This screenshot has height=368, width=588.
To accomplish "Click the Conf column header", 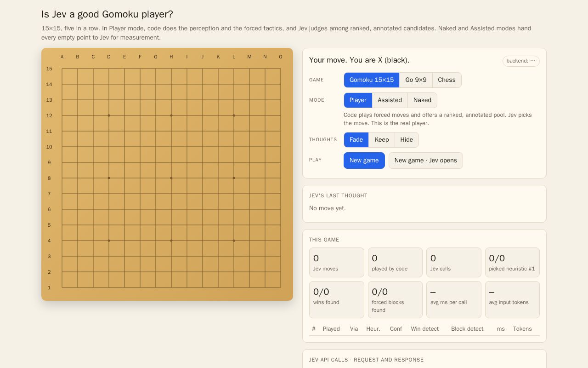I will click(x=396, y=329).
